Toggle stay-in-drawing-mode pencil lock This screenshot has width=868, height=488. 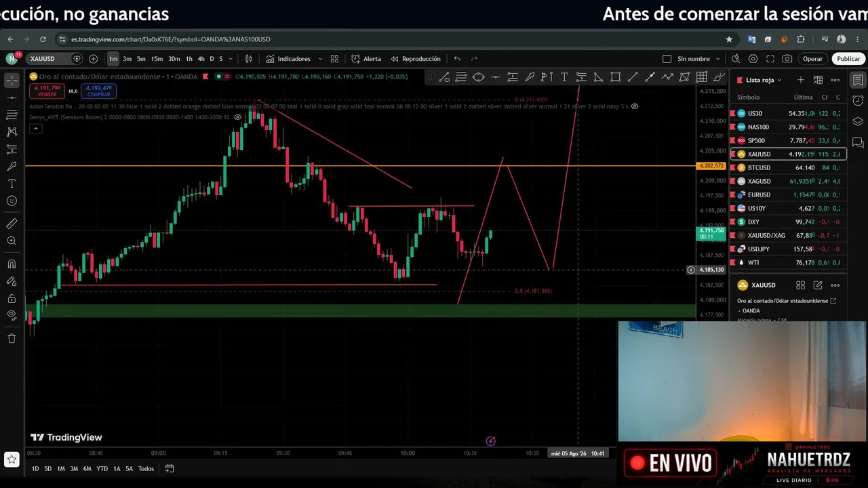point(12,281)
